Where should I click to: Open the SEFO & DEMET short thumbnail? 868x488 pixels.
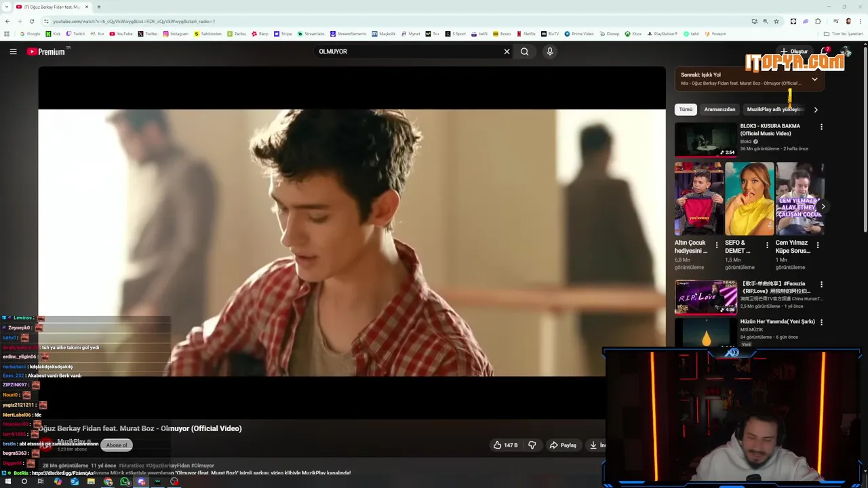(x=749, y=199)
